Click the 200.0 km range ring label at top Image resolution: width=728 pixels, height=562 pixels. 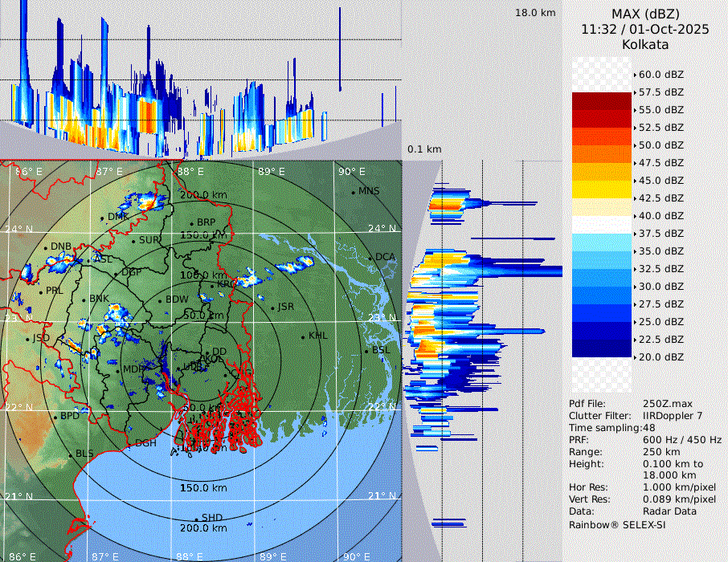coord(203,195)
